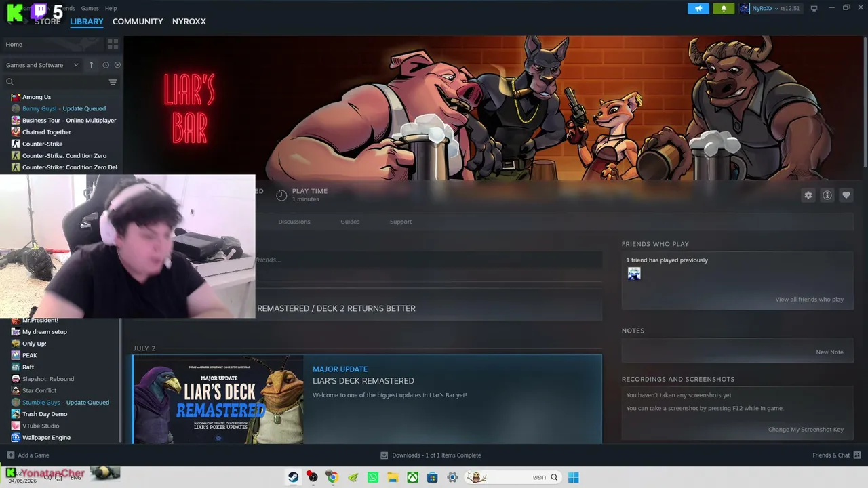Click Change My Screenshot Key
Viewport: 868px width, 488px height.
point(806,430)
